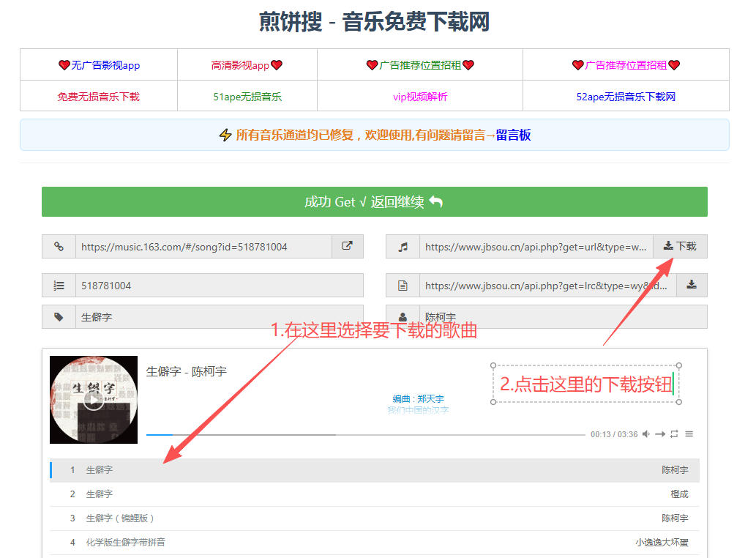This screenshot has width=756, height=558.
Task: Open the vip视频解析 link
Action: point(419,97)
